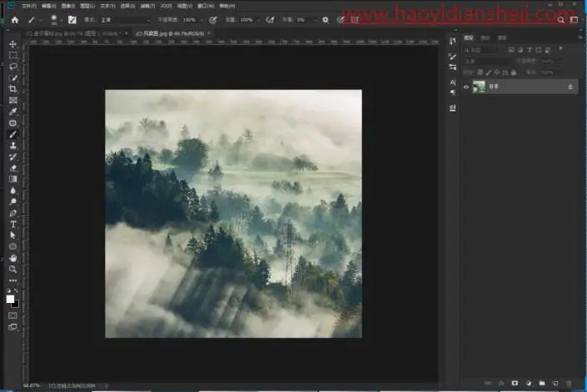587x392 pixels.
Task: Switch to the Channels panel tab
Action: 485,37
